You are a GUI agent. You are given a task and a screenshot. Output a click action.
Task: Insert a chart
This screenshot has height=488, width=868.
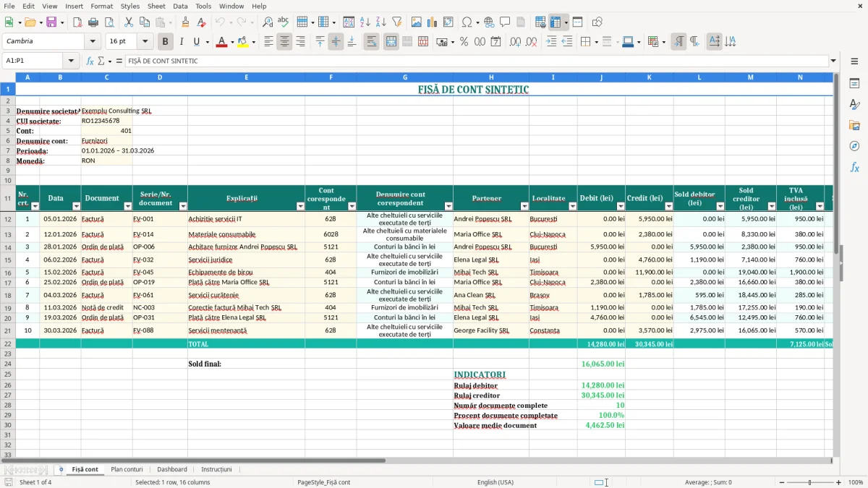(x=433, y=22)
